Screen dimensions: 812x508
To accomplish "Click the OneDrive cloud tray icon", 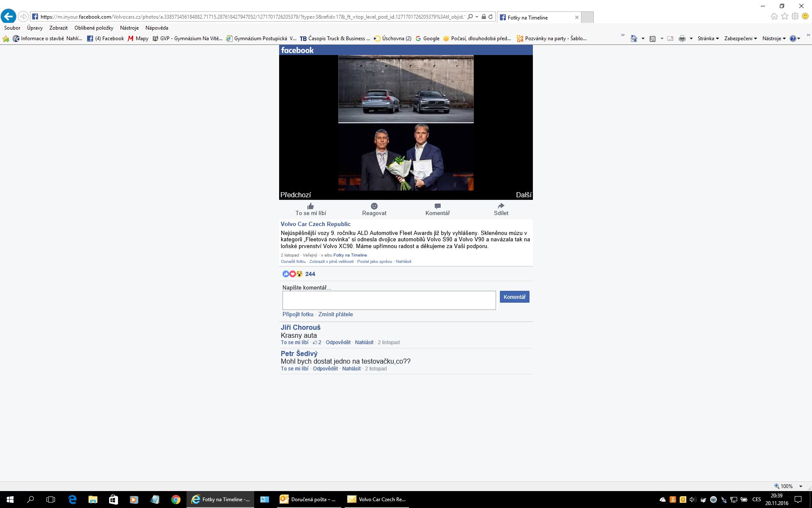I will click(663, 500).
